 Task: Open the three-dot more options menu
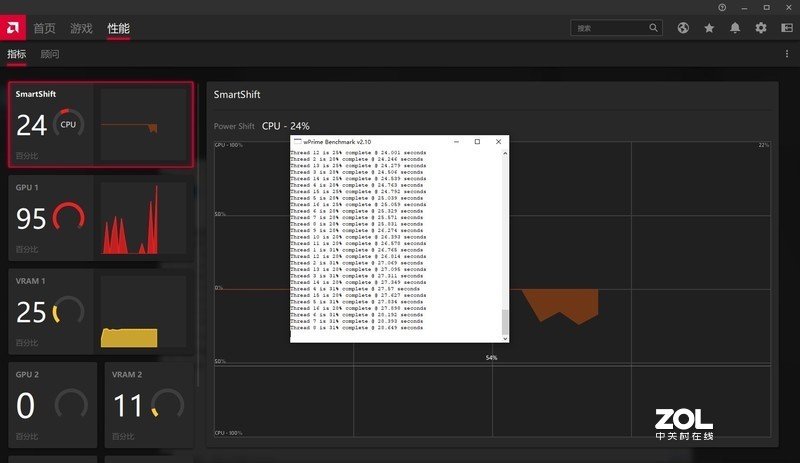[787, 54]
